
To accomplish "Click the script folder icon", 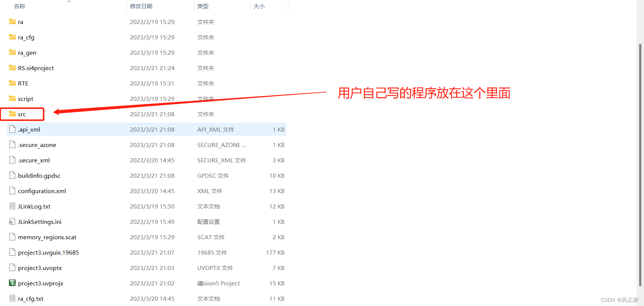I will (12, 99).
